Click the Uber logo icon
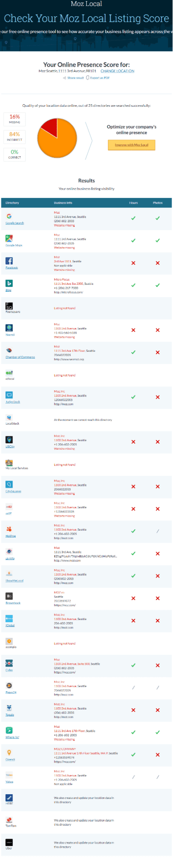Viewport: 173px width, 868px height. (x=9, y=842)
